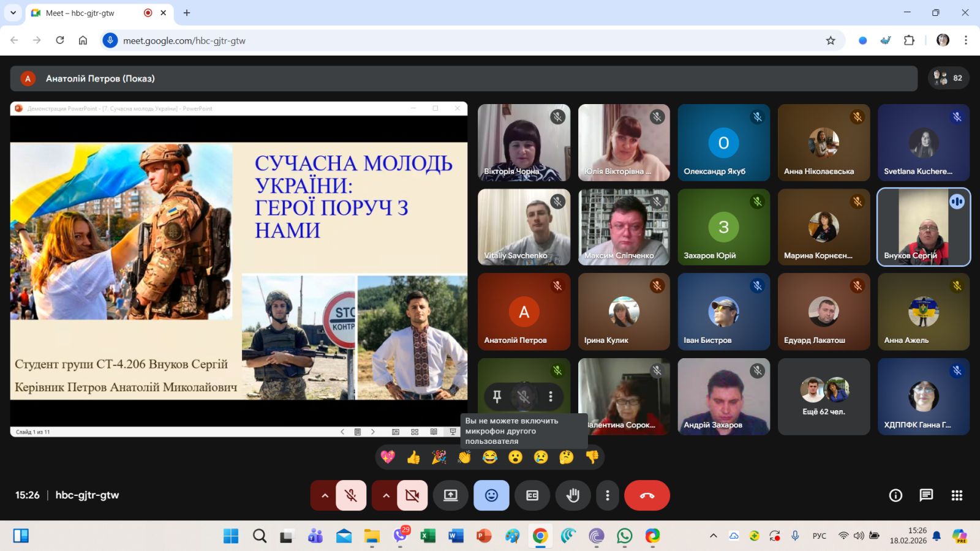Image resolution: width=980 pixels, height=551 pixels.
Task: Open the activities grid icon
Action: coord(957,495)
